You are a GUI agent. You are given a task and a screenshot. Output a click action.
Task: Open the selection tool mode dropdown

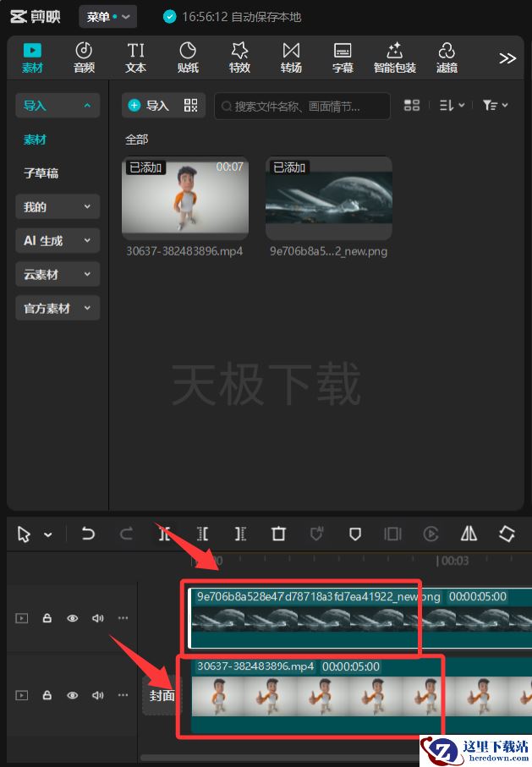[48, 534]
